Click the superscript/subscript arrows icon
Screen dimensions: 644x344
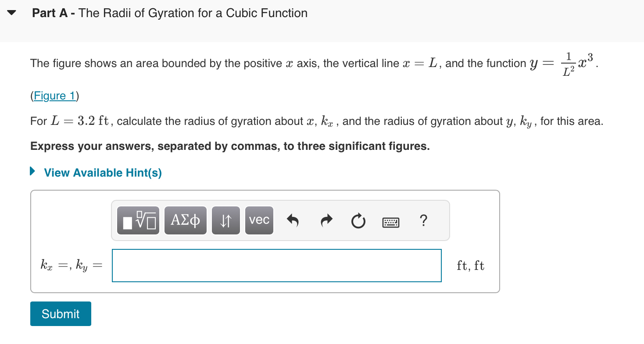click(225, 220)
